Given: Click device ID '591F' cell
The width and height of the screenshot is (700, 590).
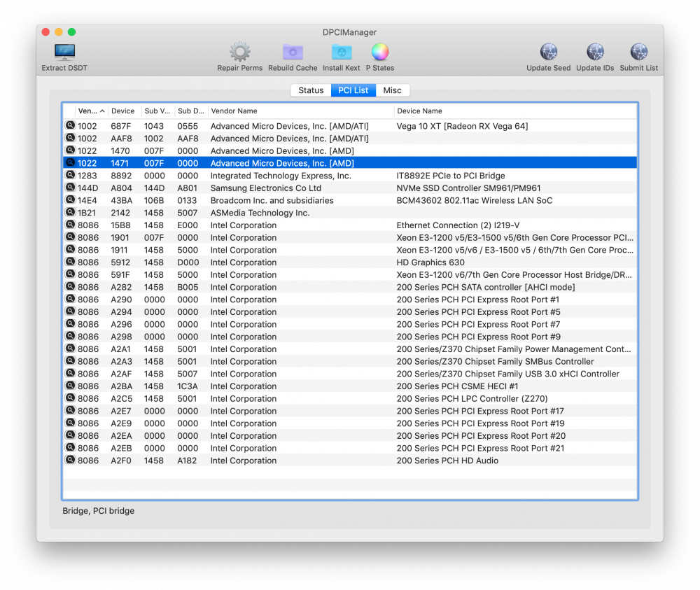Looking at the screenshot, I should coord(120,275).
